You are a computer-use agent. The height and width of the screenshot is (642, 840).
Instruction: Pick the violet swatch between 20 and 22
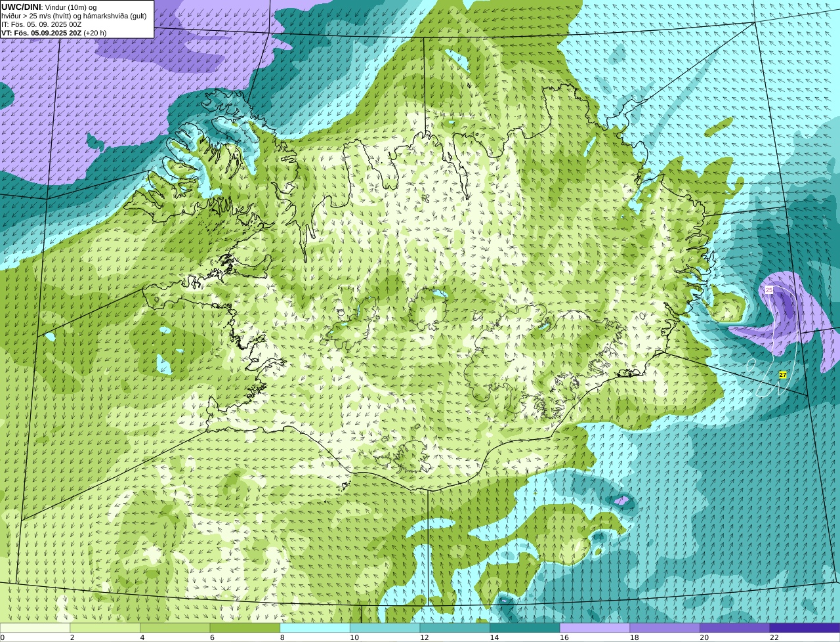735,628
